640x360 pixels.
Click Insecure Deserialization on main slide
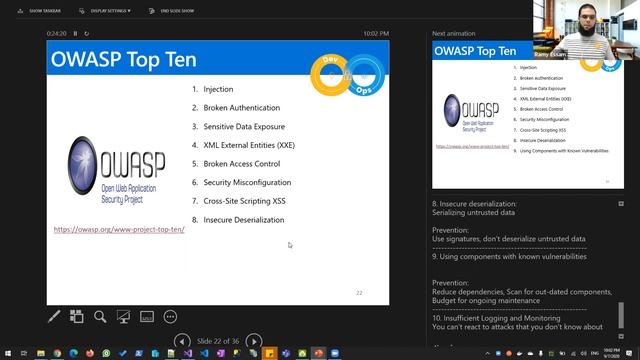pos(244,220)
